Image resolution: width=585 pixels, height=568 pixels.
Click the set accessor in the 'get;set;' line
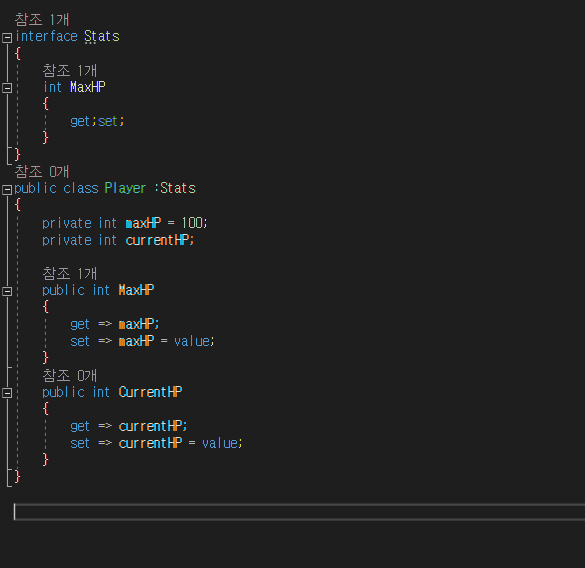click(108, 121)
